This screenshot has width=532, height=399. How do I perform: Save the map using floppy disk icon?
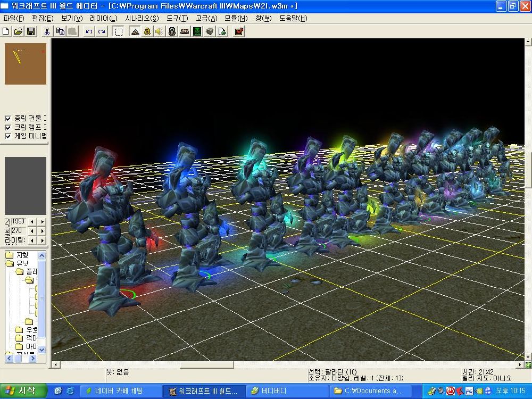tap(30, 31)
